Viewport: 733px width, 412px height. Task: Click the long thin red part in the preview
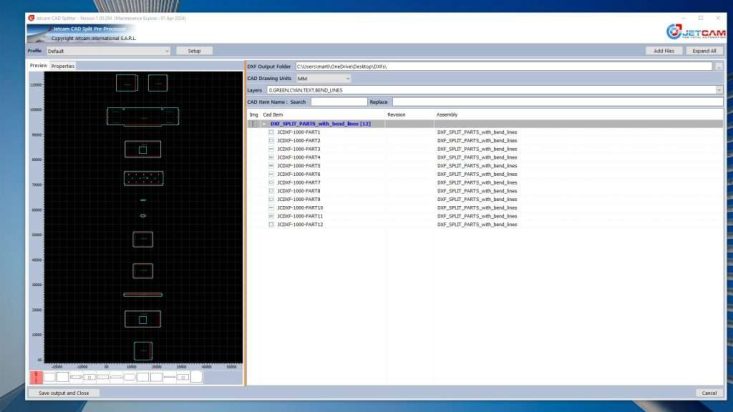(x=143, y=295)
